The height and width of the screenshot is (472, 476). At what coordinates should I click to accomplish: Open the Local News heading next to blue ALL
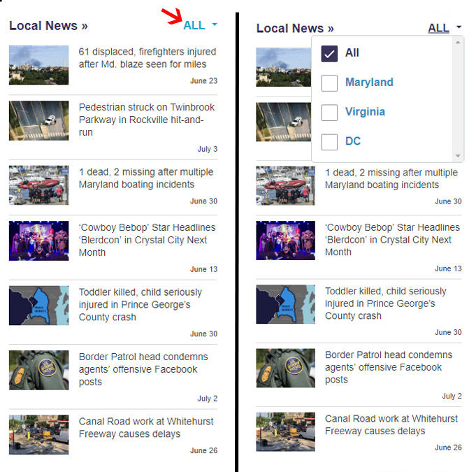(48, 26)
